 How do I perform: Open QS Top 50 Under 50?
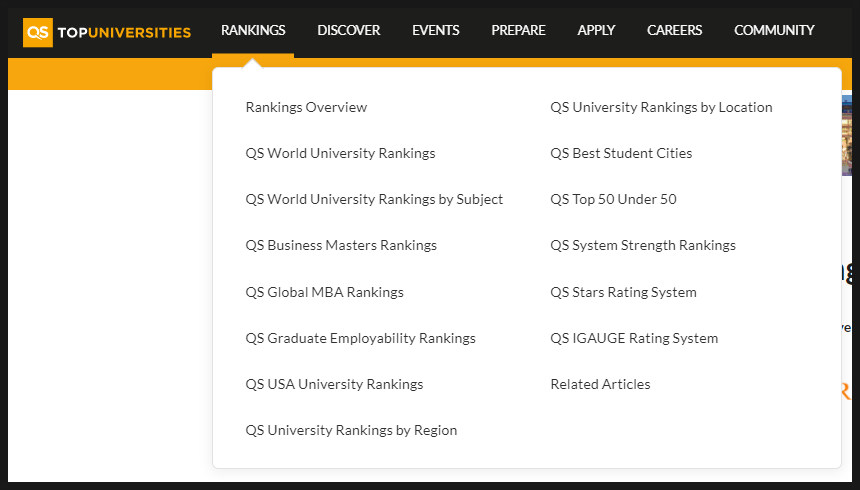click(x=613, y=199)
